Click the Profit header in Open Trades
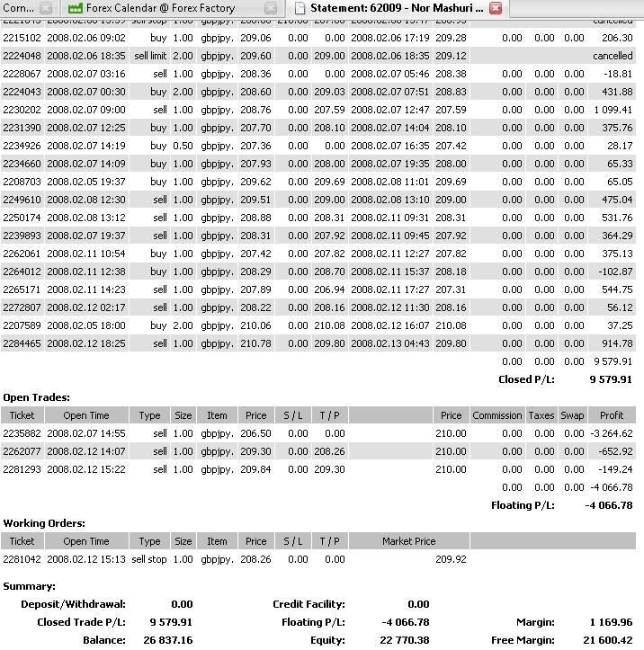Image resolution: width=644 pixels, height=650 pixels. (611, 415)
